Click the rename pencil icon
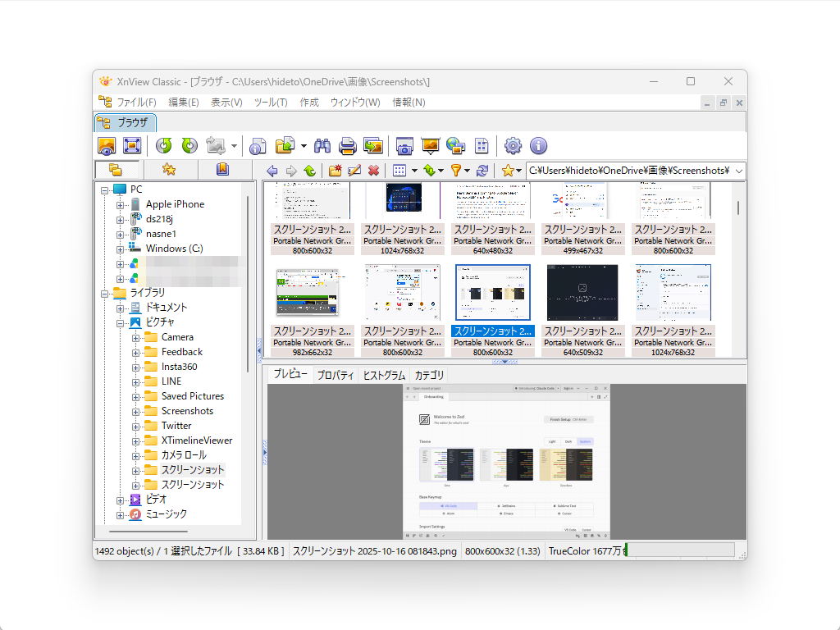 coord(354,171)
